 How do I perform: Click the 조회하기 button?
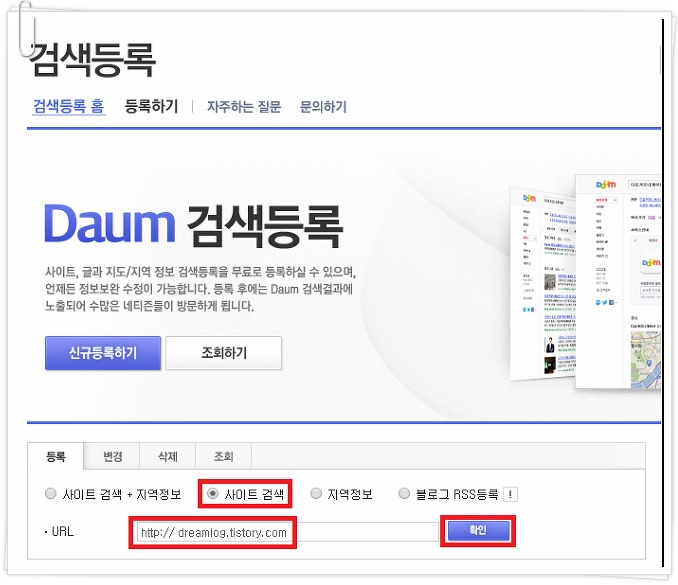click(224, 353)
